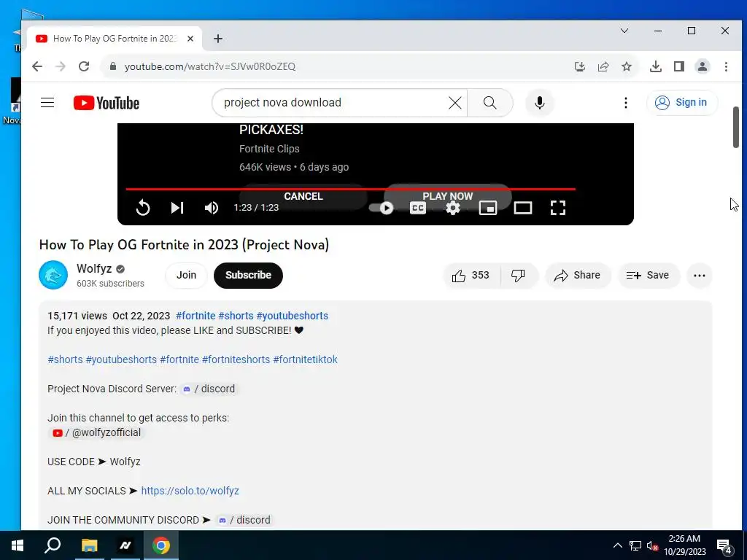Open YouTube settings three-dot menu

(x=625, y=102)
